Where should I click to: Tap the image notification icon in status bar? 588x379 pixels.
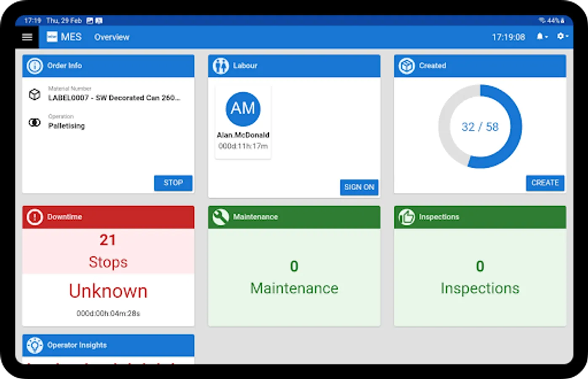tap(90, 20)
